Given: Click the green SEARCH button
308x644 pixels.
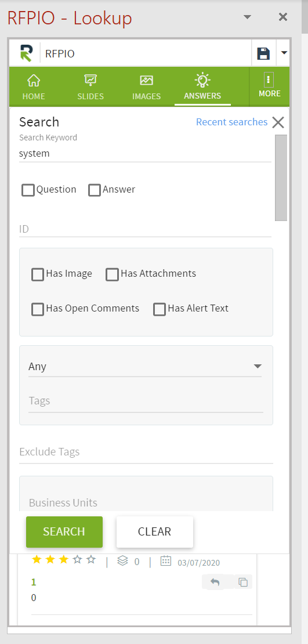Looking at the screenshot, I should tap(64, 531).
